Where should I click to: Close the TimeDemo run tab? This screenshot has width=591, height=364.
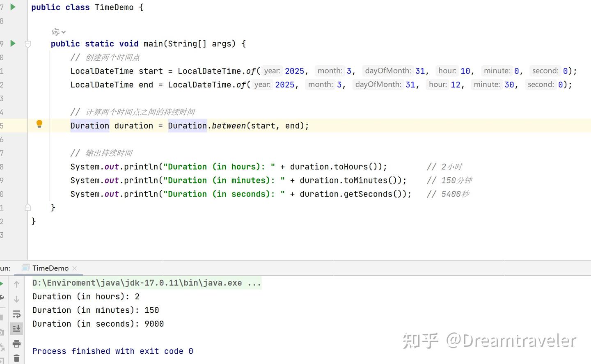[74, 268]
